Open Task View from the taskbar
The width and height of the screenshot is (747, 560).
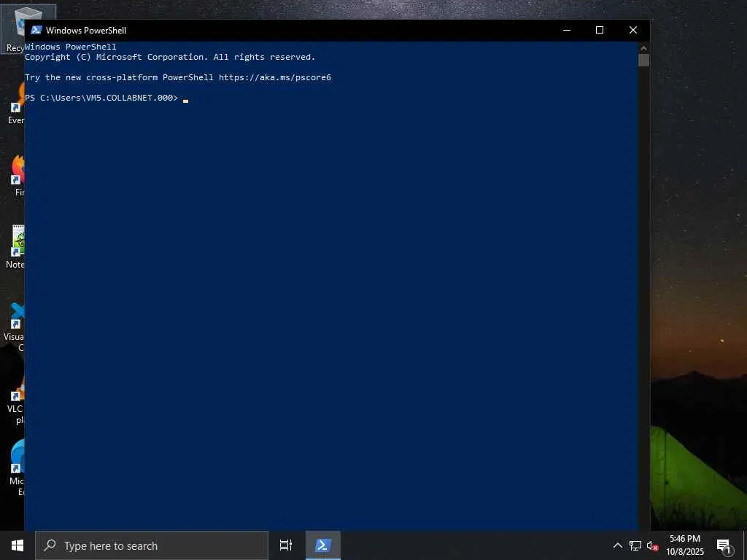coord(286,545)
